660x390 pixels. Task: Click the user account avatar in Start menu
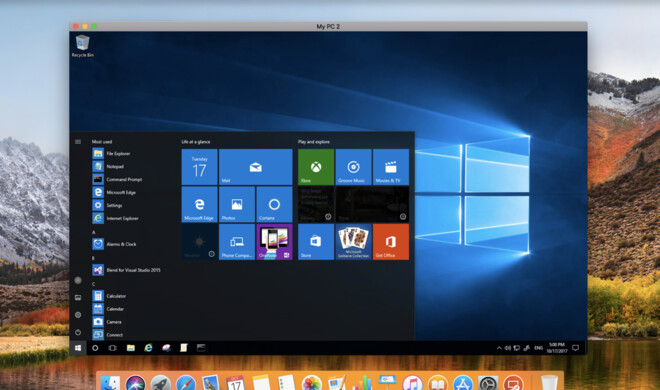click(x=78, y=280)
